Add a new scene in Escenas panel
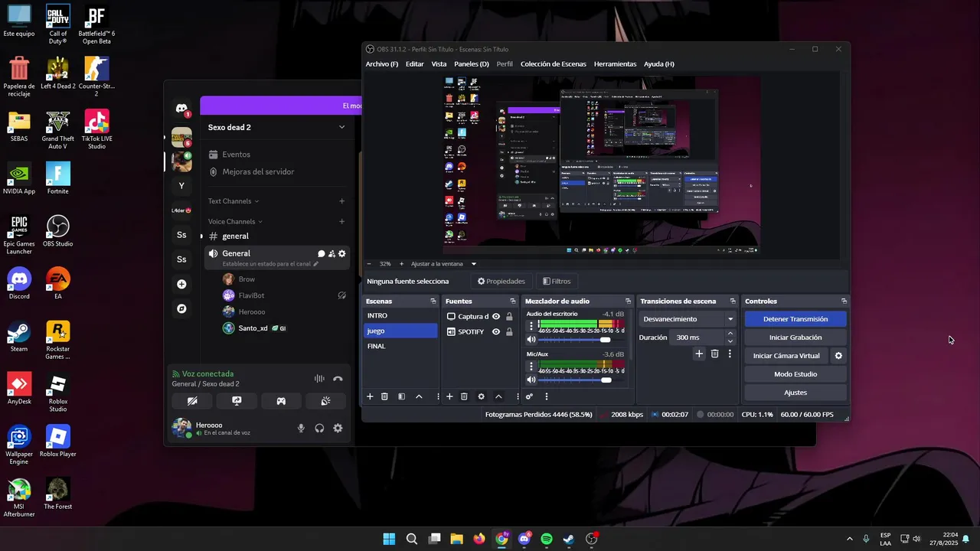The height and width of the screenshot is (551, 980). pos(370,396)
